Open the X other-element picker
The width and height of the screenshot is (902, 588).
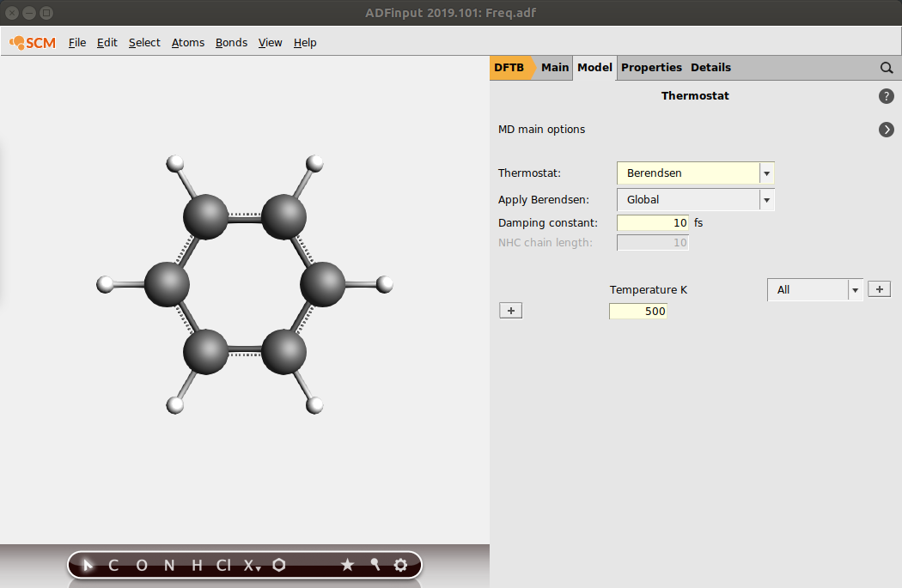coord(252,566)
